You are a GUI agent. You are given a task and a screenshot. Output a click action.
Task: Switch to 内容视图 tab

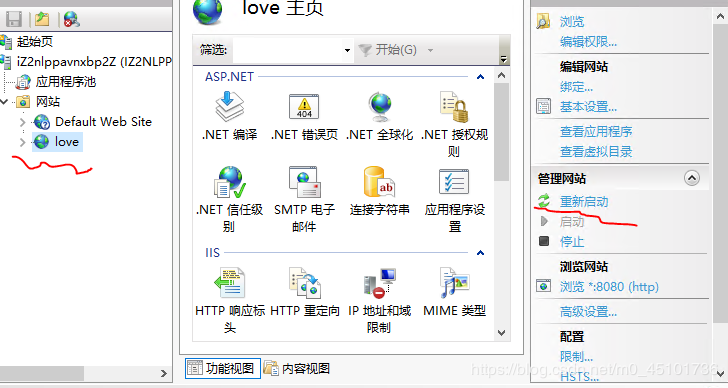(x=297, y=369)
